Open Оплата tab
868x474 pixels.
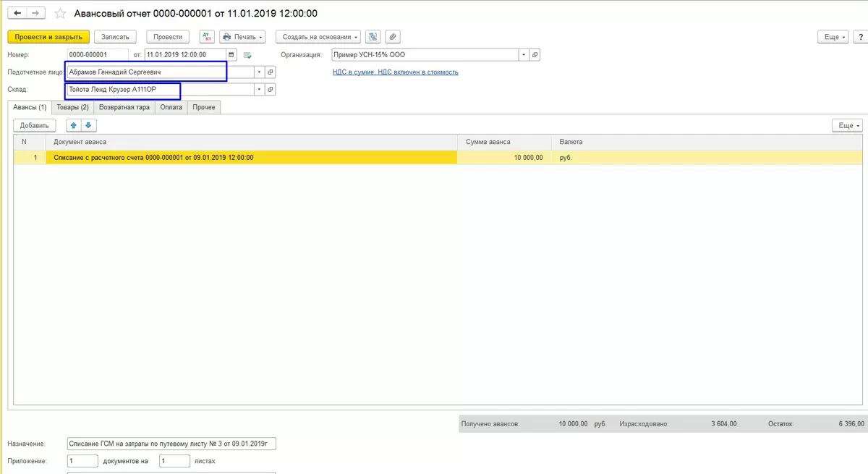tap(171, 107)
